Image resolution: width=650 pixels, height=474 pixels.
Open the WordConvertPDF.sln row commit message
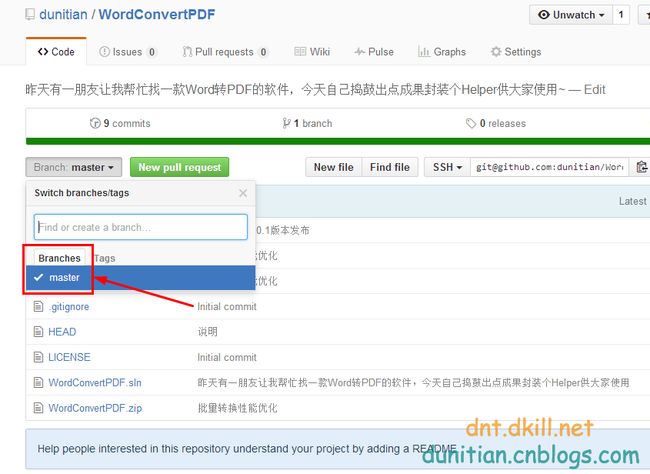coord(413,383)
